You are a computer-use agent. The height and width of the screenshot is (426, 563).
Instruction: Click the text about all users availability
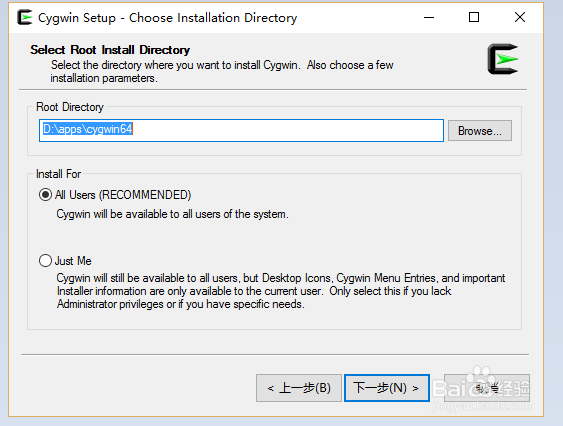(172, 214)
